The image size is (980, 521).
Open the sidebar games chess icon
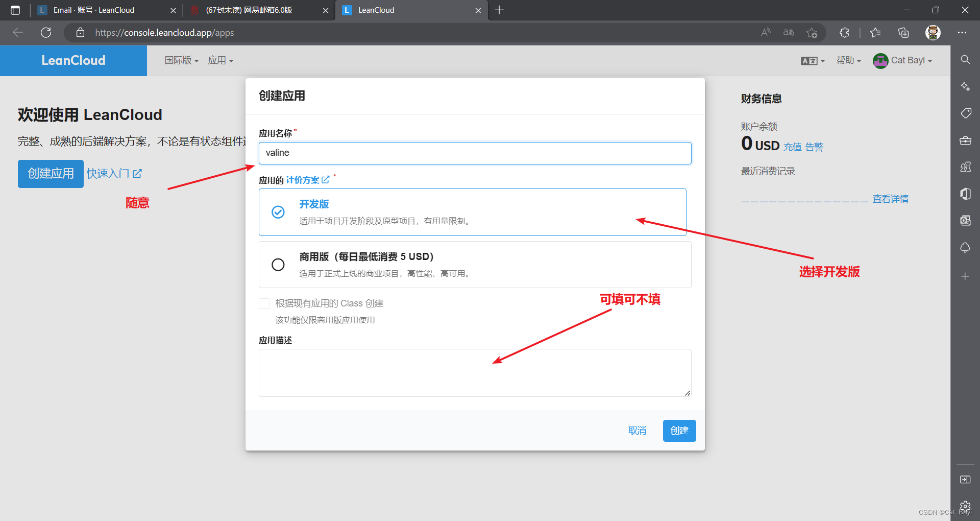965,167
